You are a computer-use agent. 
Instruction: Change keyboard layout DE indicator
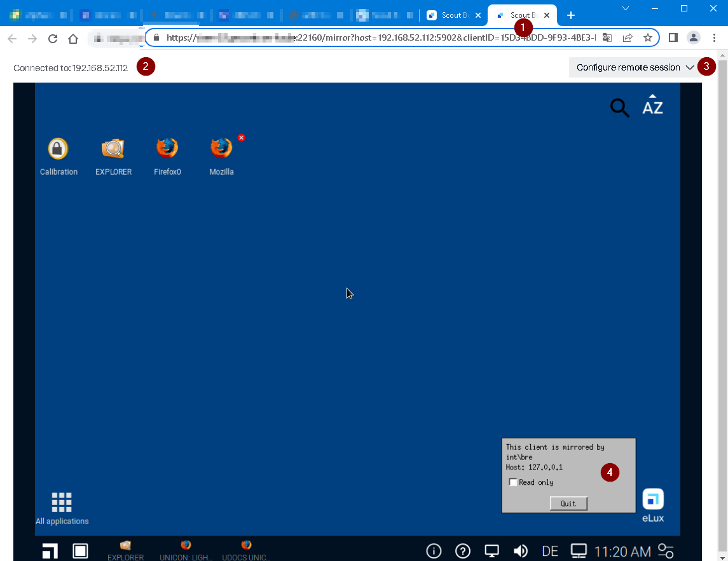(x=550, y=551)
